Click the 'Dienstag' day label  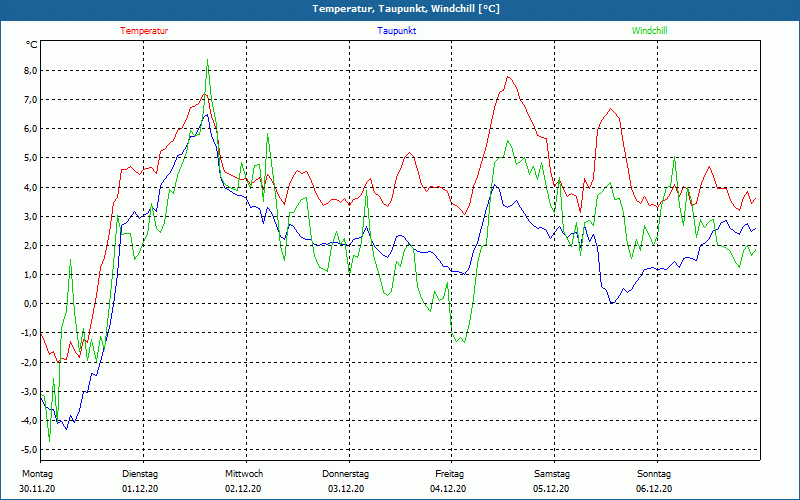[140, 474]
